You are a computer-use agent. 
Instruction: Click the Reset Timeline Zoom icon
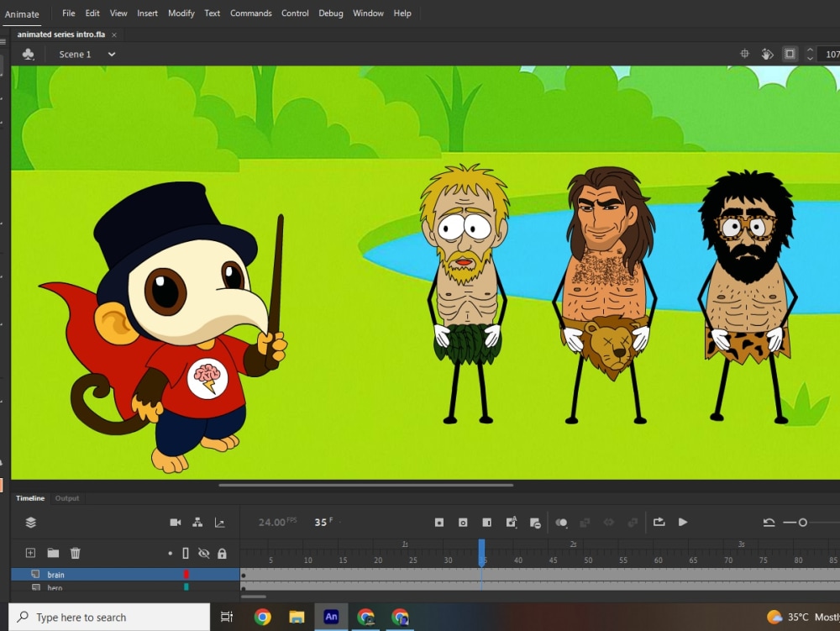click(x=769, y=523)
